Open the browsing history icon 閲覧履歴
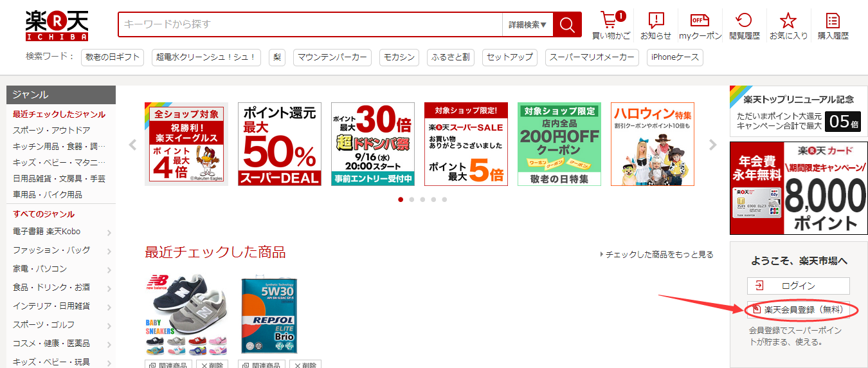Screen dimensions: 868x368 pos(745,26)
